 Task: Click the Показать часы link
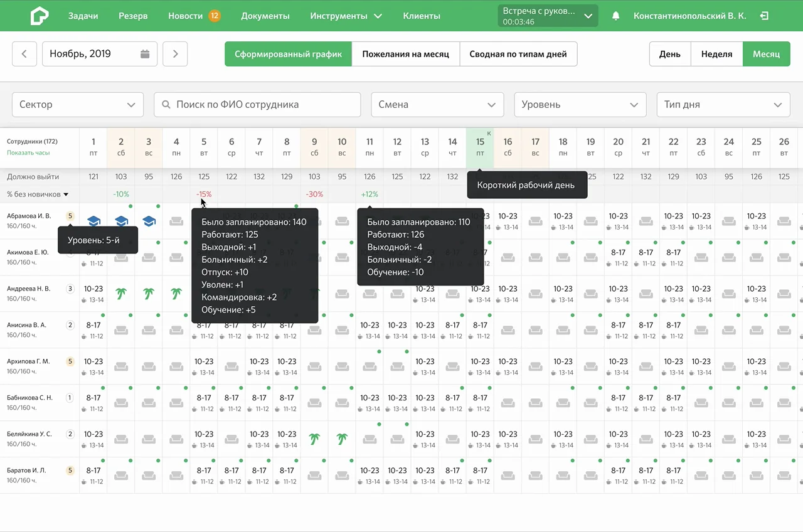coord(28,153)
